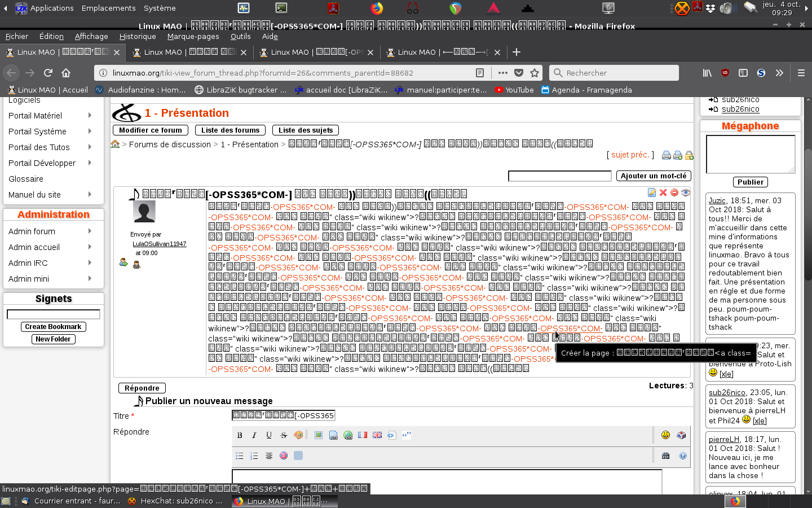Screen dimensions: 812x508
Task: Apply strikethrough formatting in reply editor
Action: (284, 435)
